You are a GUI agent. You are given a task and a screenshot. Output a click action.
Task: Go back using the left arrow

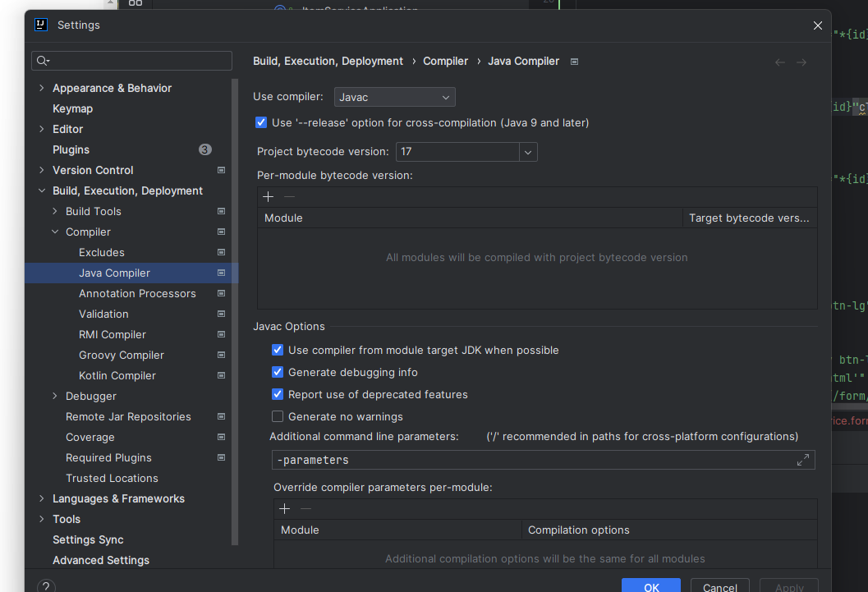pos(780,62)
